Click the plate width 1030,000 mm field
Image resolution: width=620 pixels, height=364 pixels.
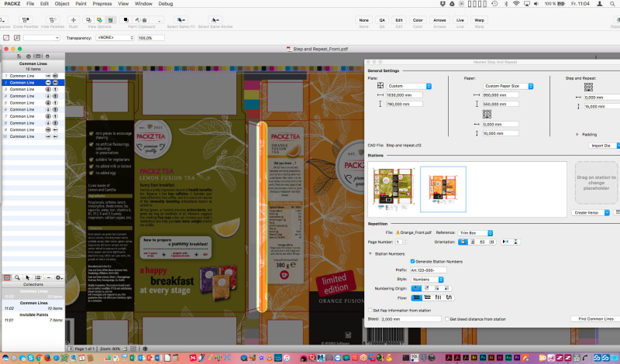(405, 95)
